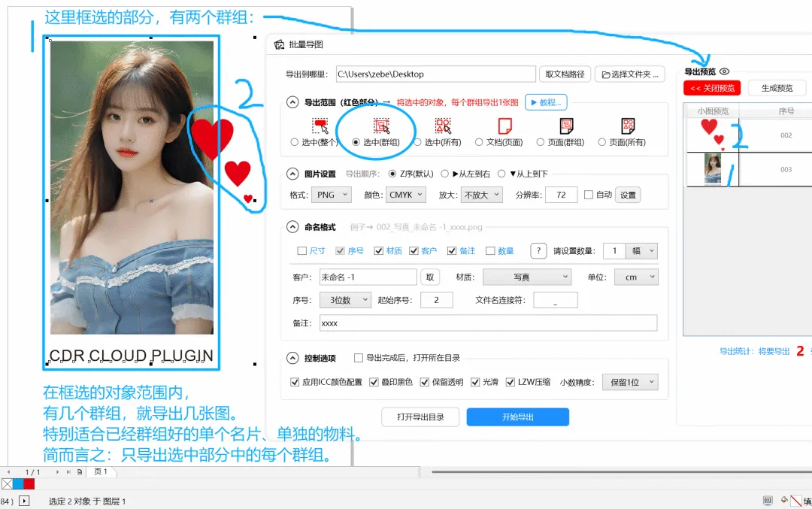Select the 选中(所有) radio button
Screen dimensions: 812x509
[x=417, y=142]
